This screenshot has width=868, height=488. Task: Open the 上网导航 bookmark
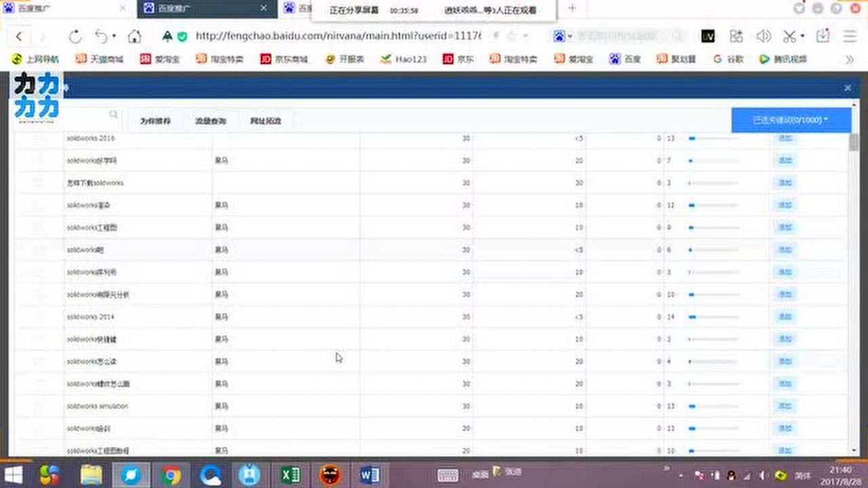click(36, 59)
